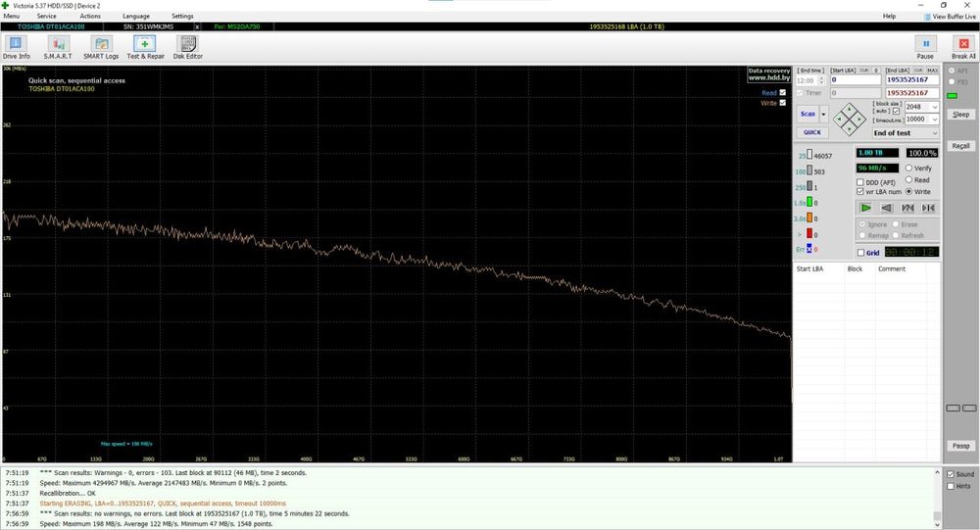The width and height of the screenshot is (980, 530).
Task: Click the blue Err block indicator
Action: 809,248
